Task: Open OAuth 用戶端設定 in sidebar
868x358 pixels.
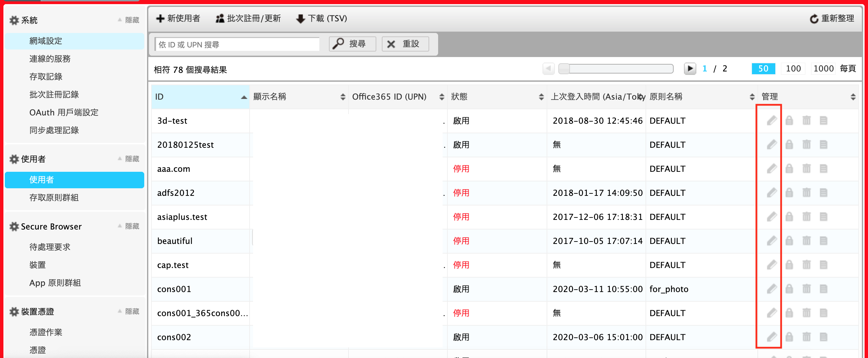Action: pos(75,113)
